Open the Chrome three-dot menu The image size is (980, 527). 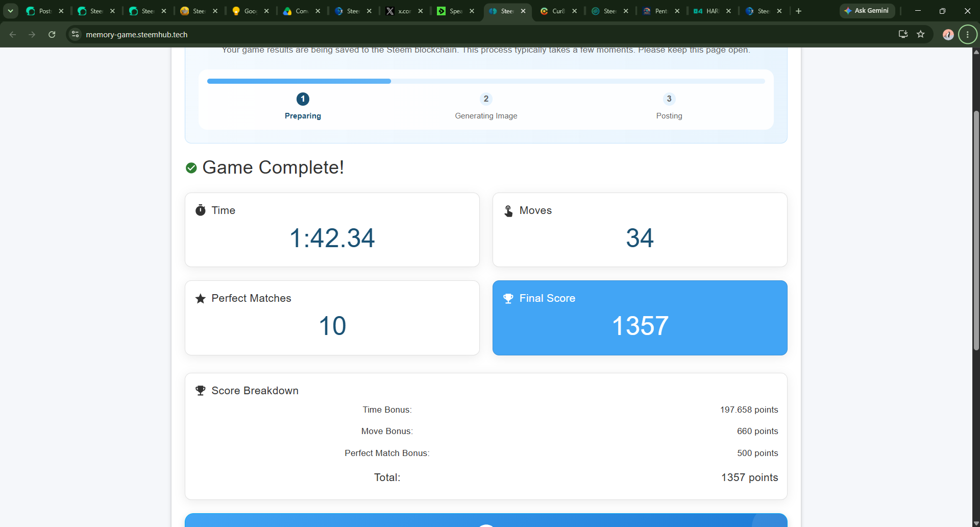coord(968,34)
